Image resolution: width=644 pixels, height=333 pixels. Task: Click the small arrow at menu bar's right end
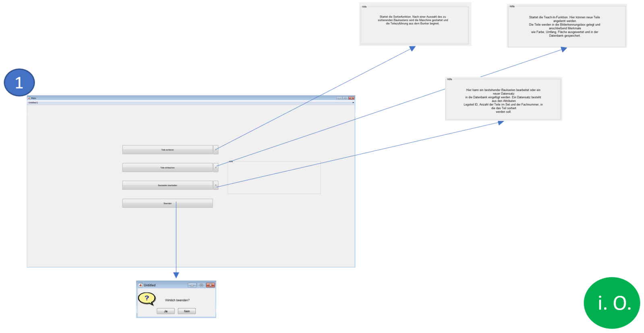pos(353,103)
